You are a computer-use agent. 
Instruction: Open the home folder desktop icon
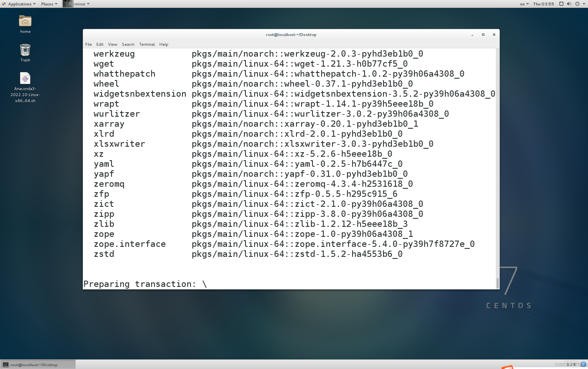pos(25,21)
